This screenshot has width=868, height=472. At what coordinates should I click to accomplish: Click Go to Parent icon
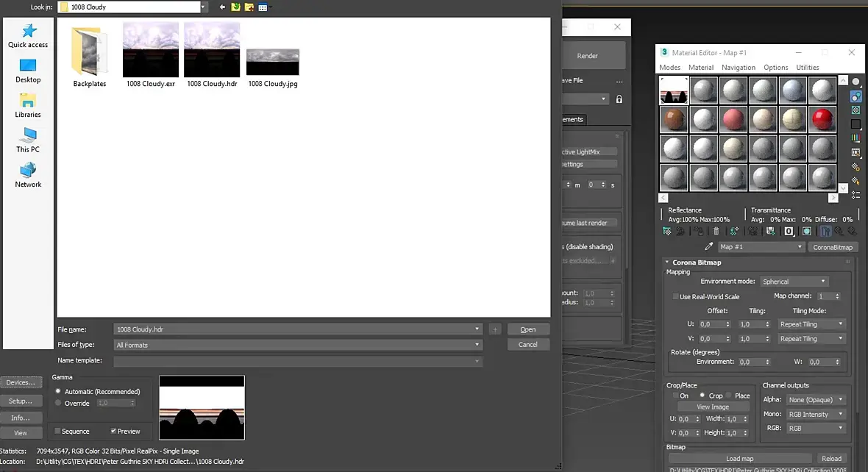click(x=839, y=232)
